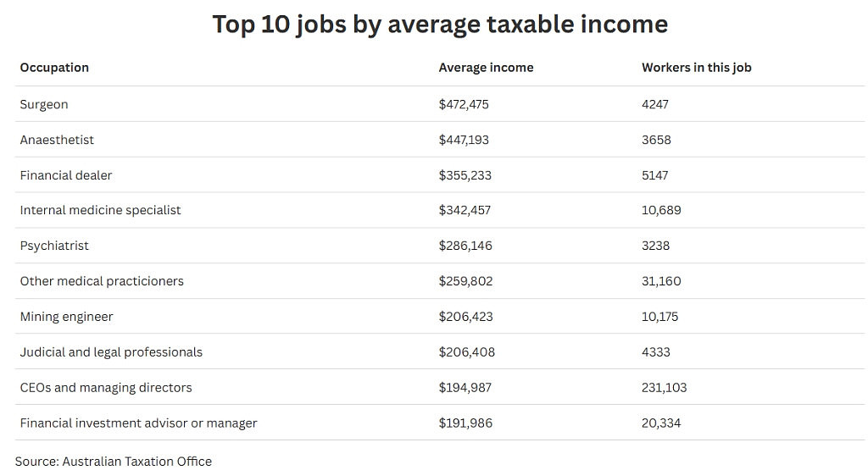
Task: Select the Anaesthetist occupation cell
Action: 57,140
